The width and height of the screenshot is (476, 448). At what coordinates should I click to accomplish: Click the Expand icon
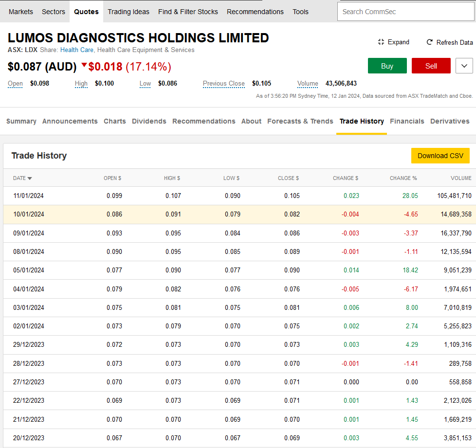(x=381, y=42)
